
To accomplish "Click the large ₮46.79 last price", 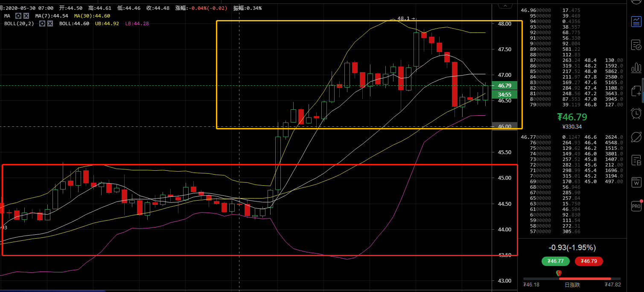I will (x=572, y=117).
